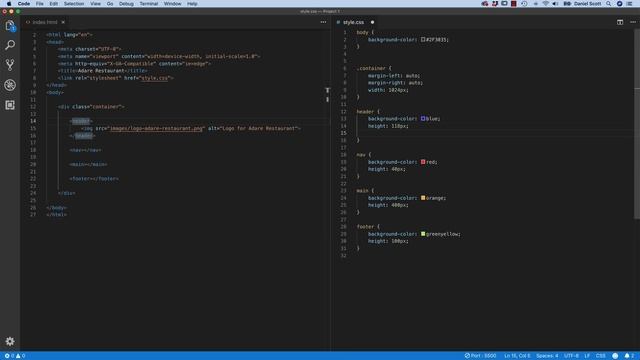Click the split editor icon beside style.css
This screenshot has width=640, height=360.
[620, 22]
